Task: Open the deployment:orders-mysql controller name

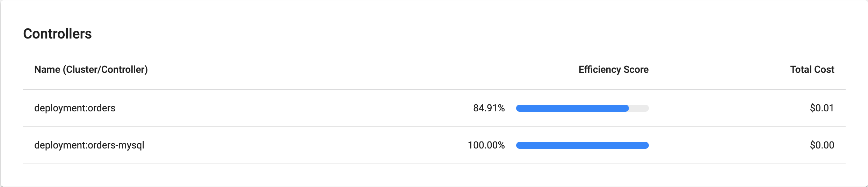Action: pyautogui.click(x=89, y=145)
